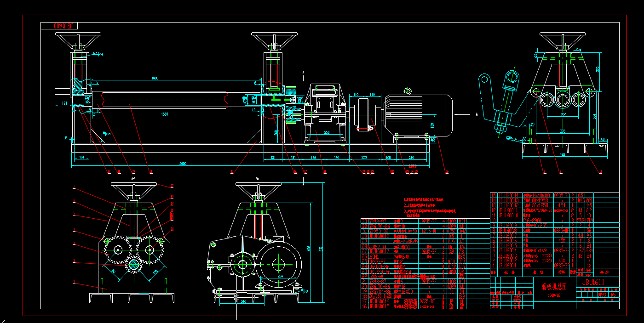Select JBJ1600.14 in parts row 15
The width and height of the screenshot is (644, 323).
pyautogui.click(x=508, y=195)
